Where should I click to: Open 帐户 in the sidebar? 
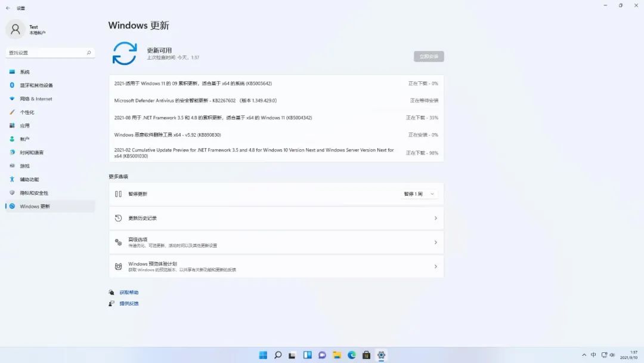(50, 139)
